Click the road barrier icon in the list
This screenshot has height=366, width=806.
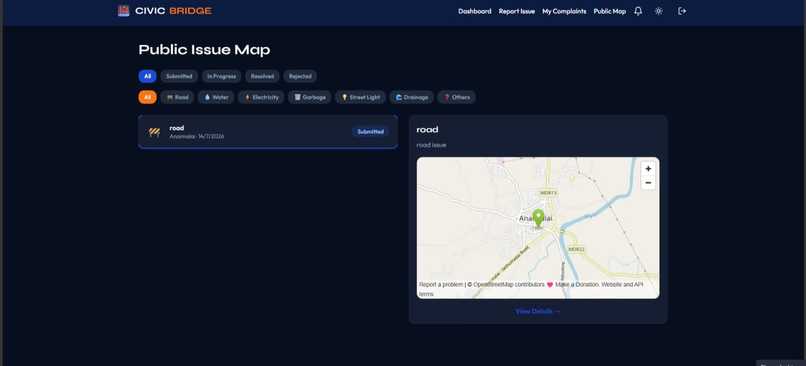[x=154, y=132]
